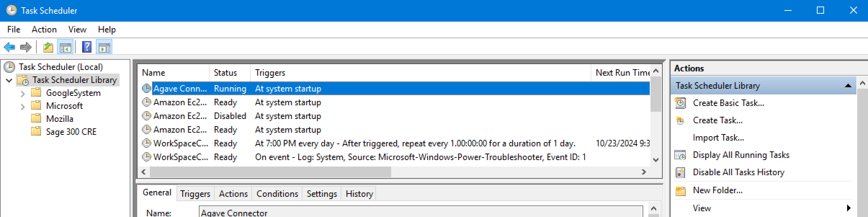Click the New Folder icon

(x=680, y=190)
